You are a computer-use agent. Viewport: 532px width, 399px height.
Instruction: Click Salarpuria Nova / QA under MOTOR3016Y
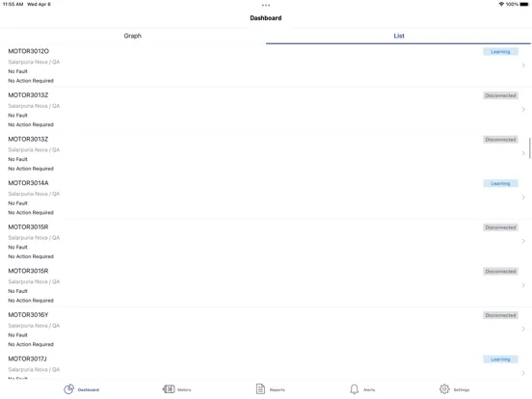click(x=34, y=326)
